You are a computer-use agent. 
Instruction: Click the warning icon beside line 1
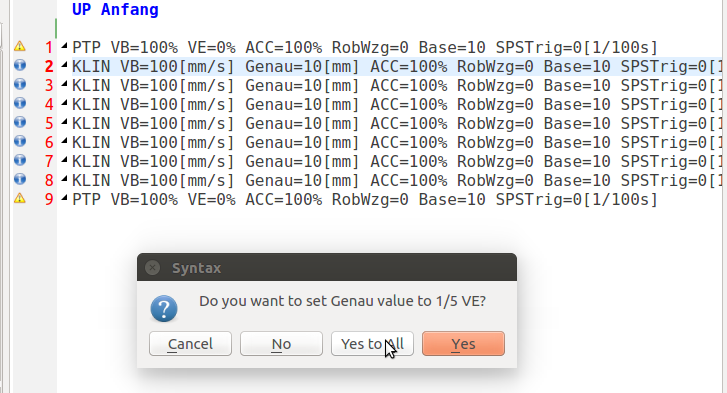point(19,46)
